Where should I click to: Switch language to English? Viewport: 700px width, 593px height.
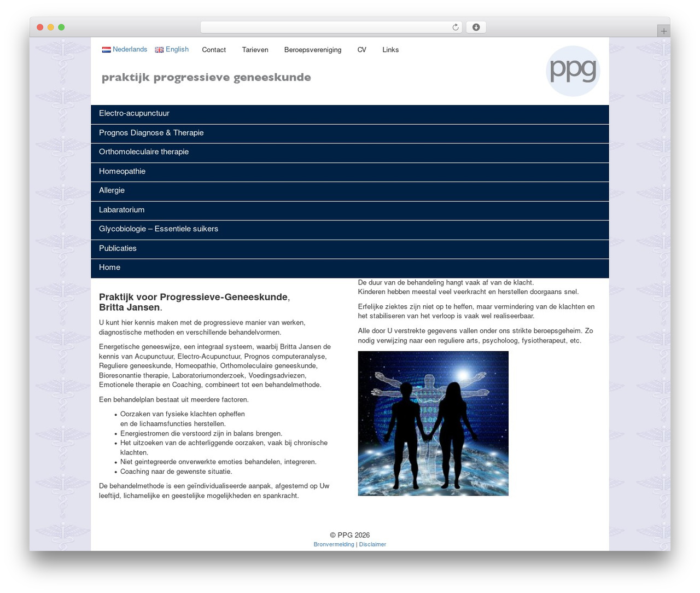[x=177, y=49]
